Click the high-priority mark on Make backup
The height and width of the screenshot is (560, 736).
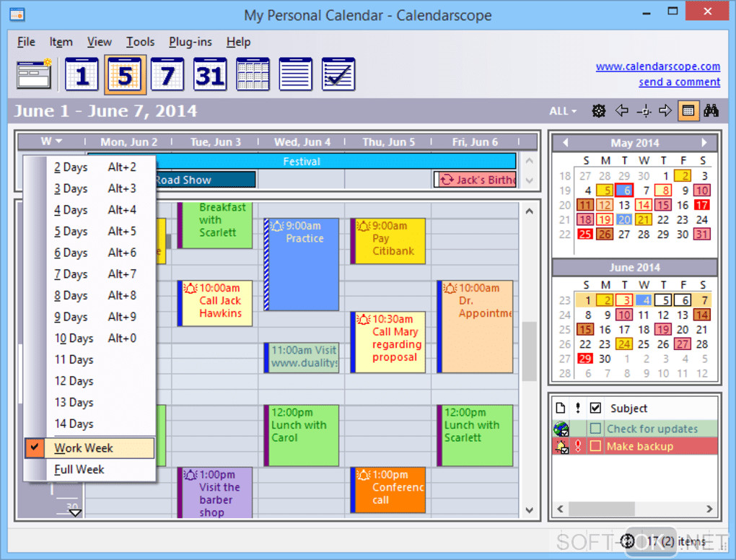tap(578, 446)
